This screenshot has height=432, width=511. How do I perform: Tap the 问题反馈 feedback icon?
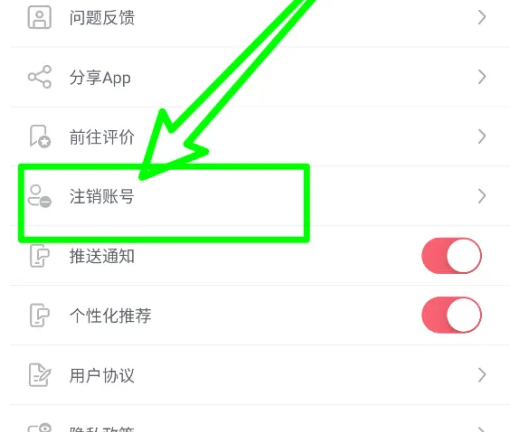pyautogui.click(x=39, y=17)
